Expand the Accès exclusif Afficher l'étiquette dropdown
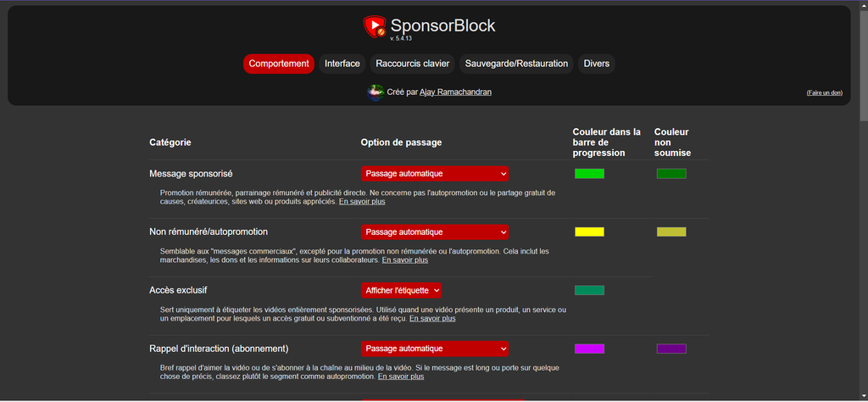Screen dimensions: 868x402 [x=402, y=290]
